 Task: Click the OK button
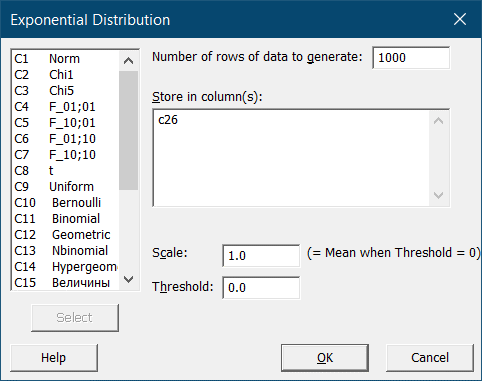coord(325,358)
